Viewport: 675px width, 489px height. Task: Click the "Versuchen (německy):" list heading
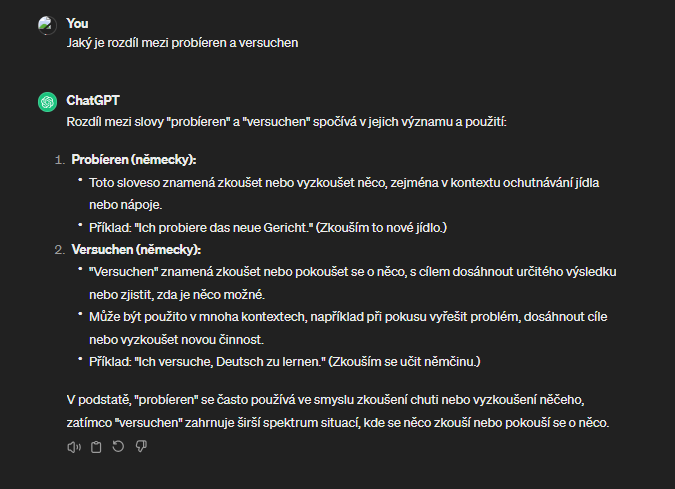coord(136,249)
